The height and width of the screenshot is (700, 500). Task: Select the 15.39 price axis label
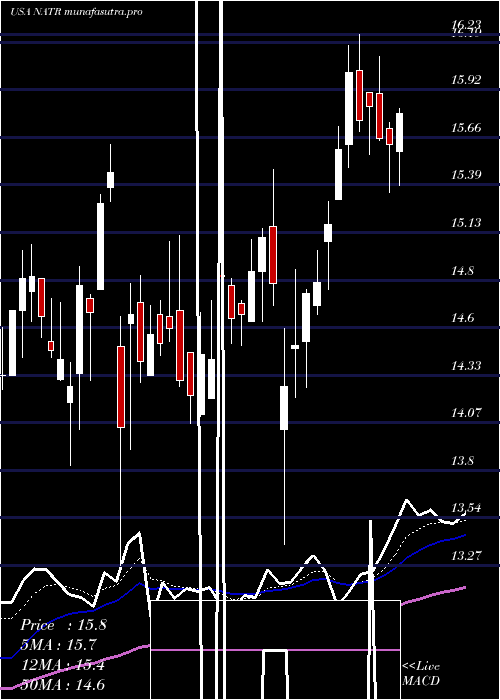[466, 175]
